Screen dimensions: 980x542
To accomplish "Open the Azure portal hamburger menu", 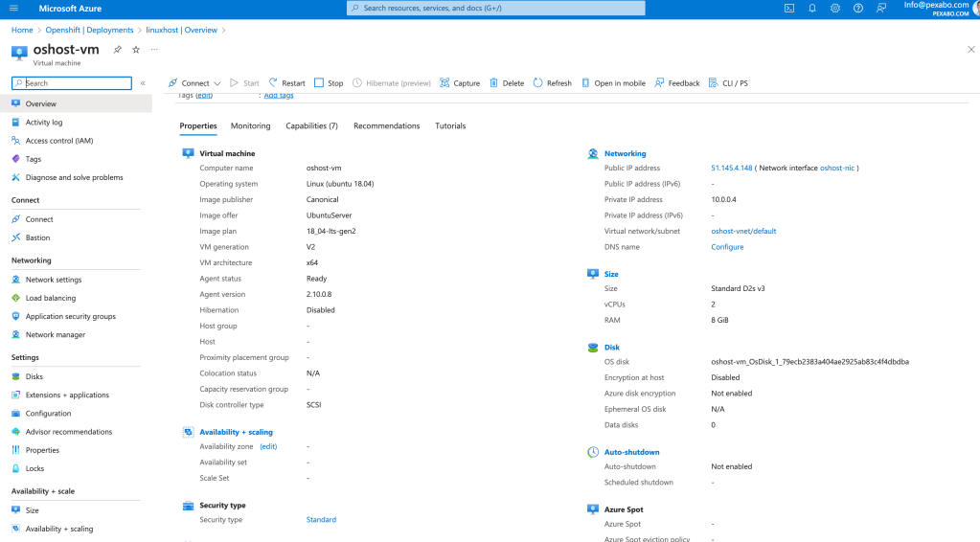I will tap(13, 8).
